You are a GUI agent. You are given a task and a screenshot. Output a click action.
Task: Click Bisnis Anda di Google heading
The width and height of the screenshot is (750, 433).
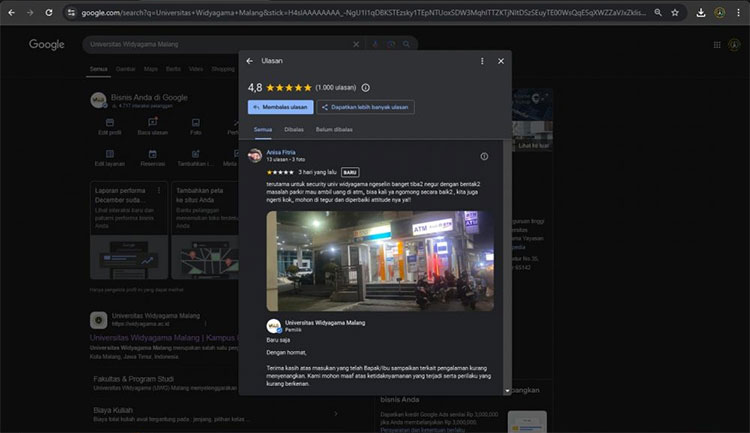pos(149,97)
